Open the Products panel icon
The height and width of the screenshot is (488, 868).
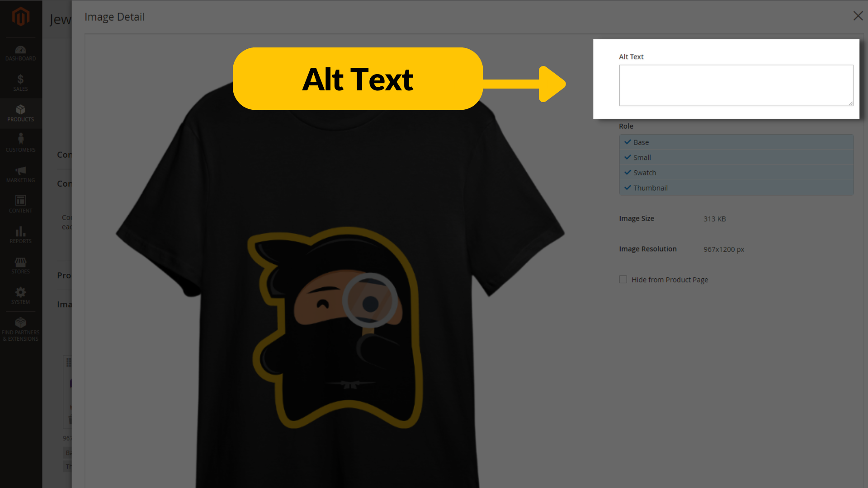[21, 113]
